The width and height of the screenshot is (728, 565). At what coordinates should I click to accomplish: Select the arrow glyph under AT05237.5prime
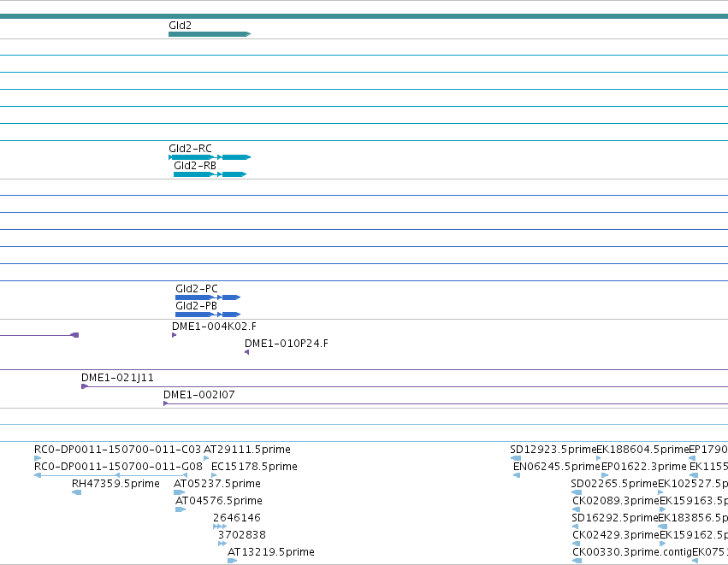[x=179, y=492]
